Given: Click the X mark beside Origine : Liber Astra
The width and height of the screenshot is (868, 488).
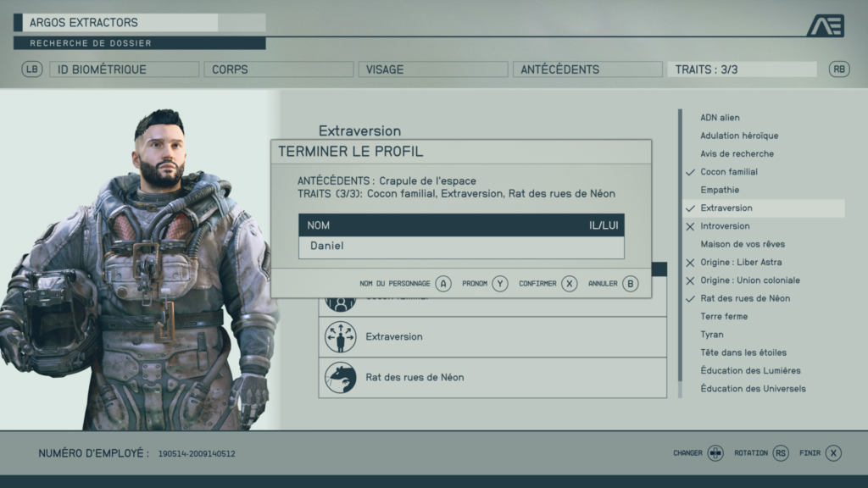Looking at the screenshot, I should click(690, 263).
